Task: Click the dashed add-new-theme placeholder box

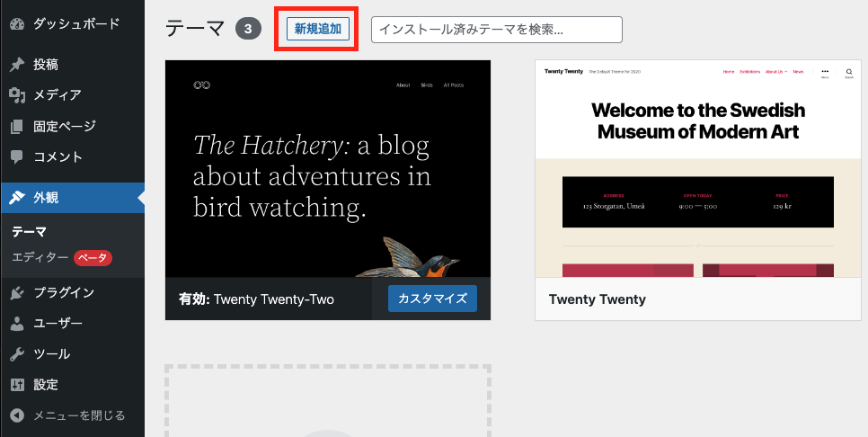Action: [328, 401]
